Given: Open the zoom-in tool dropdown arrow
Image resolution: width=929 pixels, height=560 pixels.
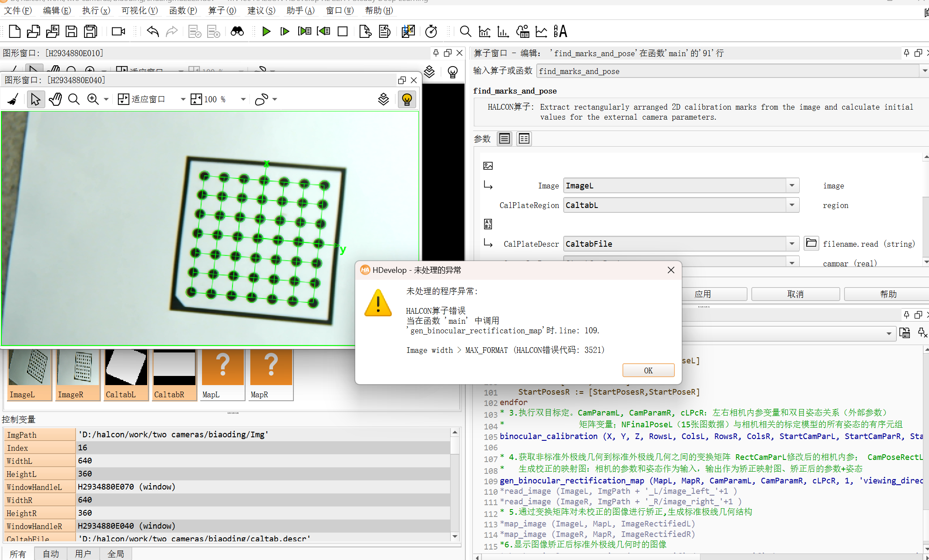Looking at the screenshot, I should click(x=106, y=100).
